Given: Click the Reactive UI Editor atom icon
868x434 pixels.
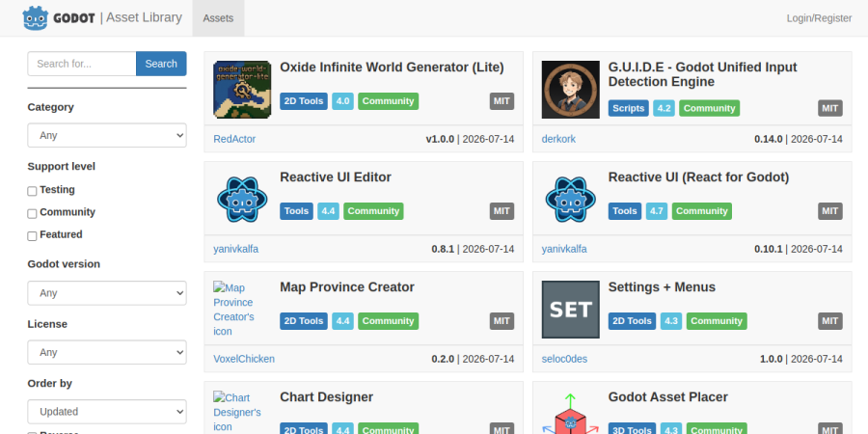Looking at the screenshot, I should coord(242,200).
